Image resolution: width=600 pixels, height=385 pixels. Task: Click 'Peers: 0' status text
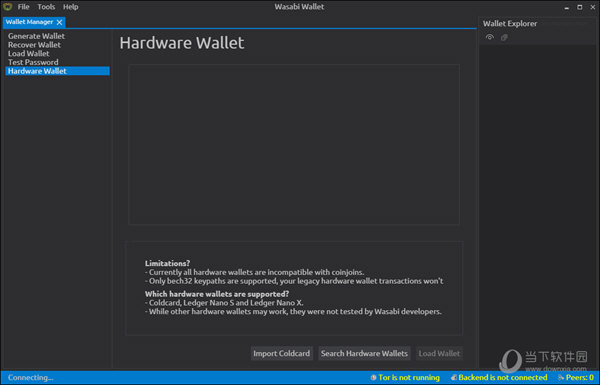(580, 378)
